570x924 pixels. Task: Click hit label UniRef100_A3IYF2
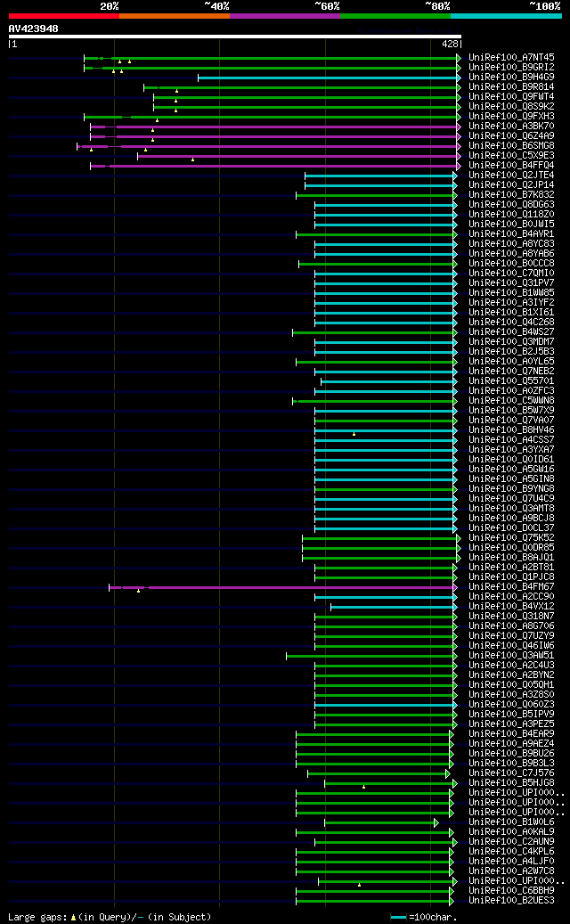(x=511, y=303)
